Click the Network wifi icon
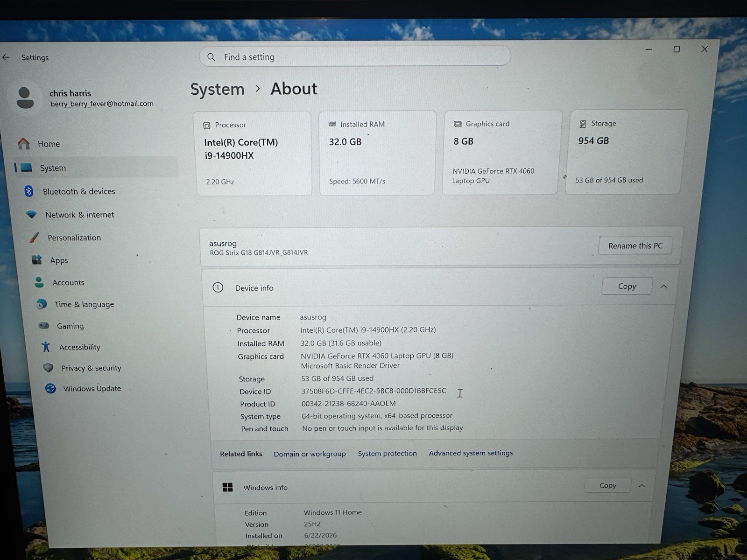 pyautogui.click(x=31, y=214)
